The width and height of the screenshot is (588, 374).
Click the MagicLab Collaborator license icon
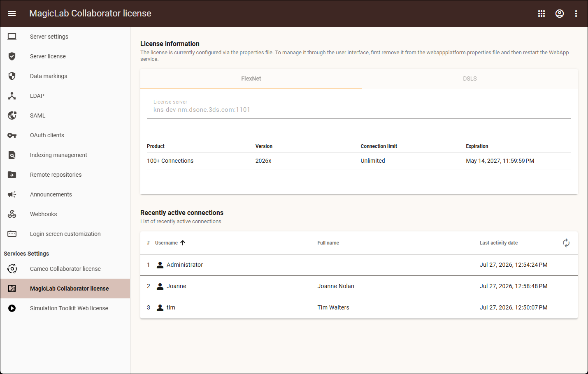point(12,289)
